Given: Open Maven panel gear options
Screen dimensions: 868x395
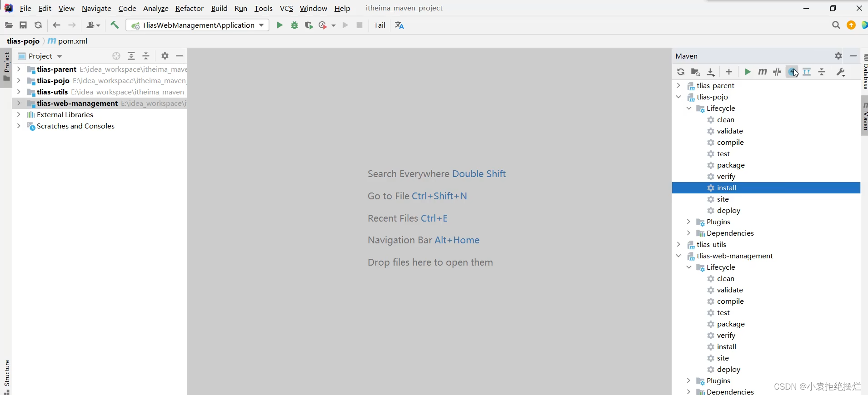Looking at the screenshot, I should coord(838,56).
